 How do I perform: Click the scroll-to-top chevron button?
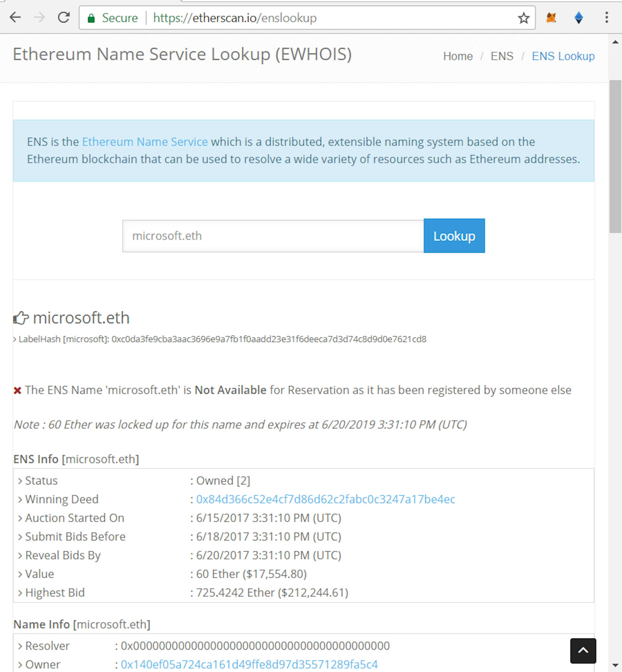[583, 650]
